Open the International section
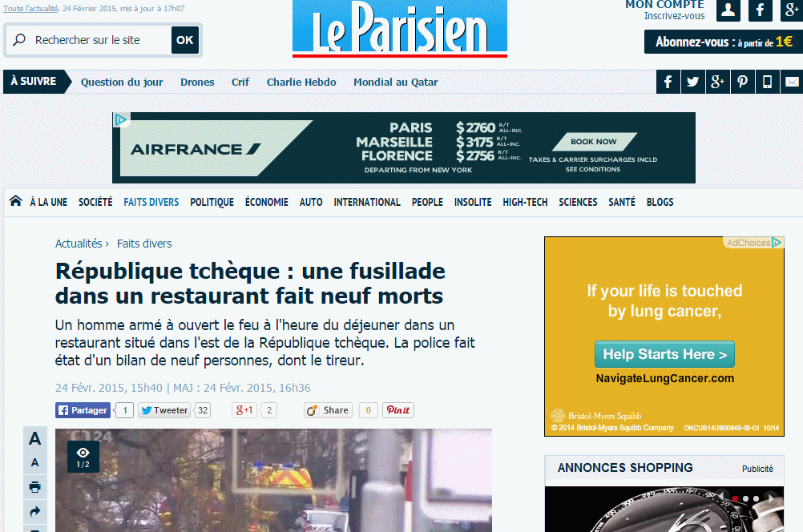The width and height of the screenshot is (803, 532). click(x=367, y=202)
